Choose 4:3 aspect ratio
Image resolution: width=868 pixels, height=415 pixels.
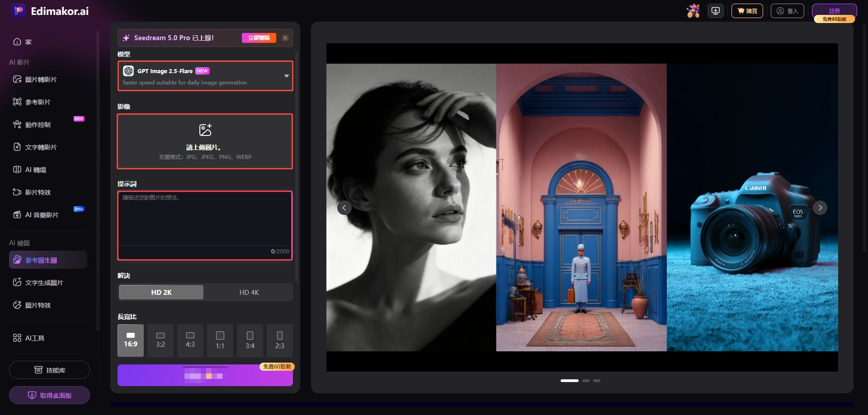[190, 340]
